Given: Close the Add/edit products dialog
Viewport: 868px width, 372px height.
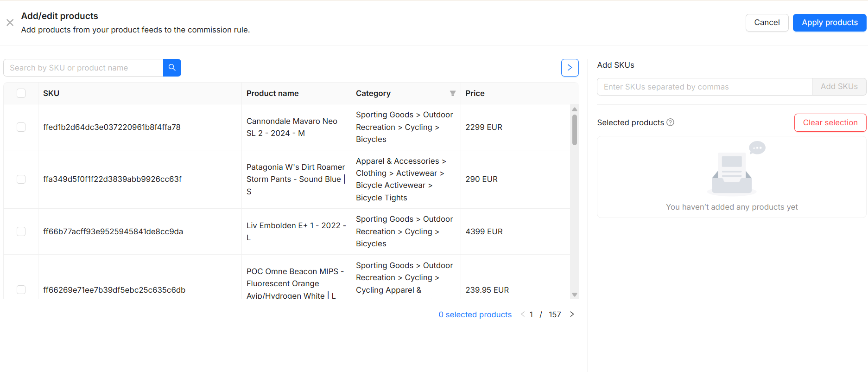Looking at the screenshot, I should pos(10,23).
